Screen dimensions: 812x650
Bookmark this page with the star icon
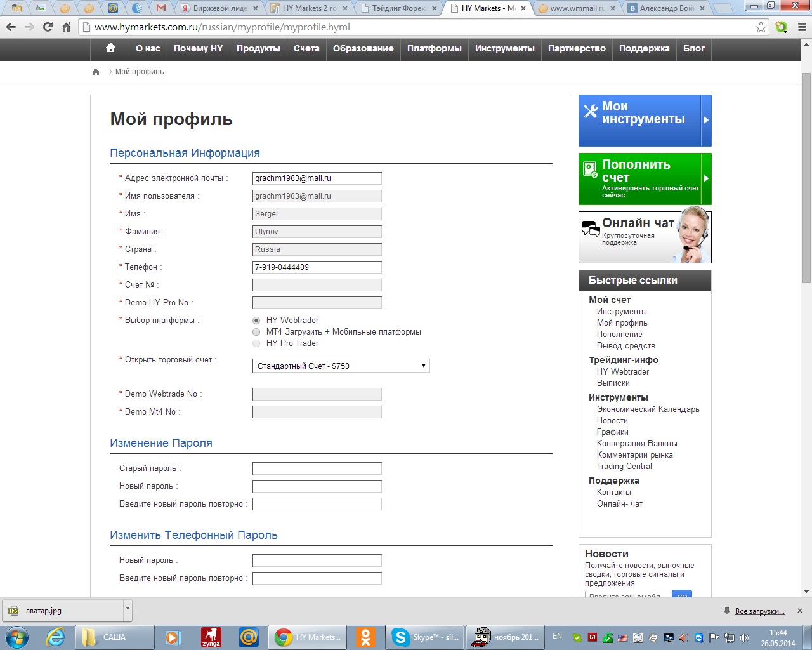click(x=761, y=27)
